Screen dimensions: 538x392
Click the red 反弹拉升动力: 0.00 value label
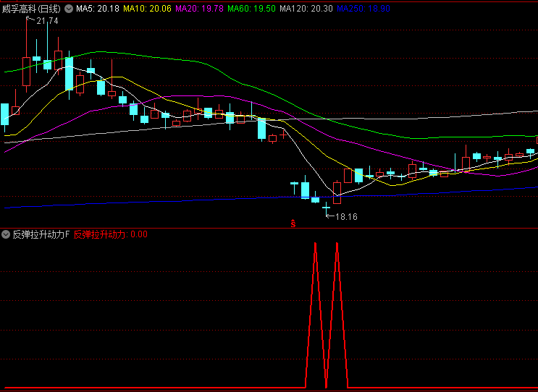click(111, 234)
